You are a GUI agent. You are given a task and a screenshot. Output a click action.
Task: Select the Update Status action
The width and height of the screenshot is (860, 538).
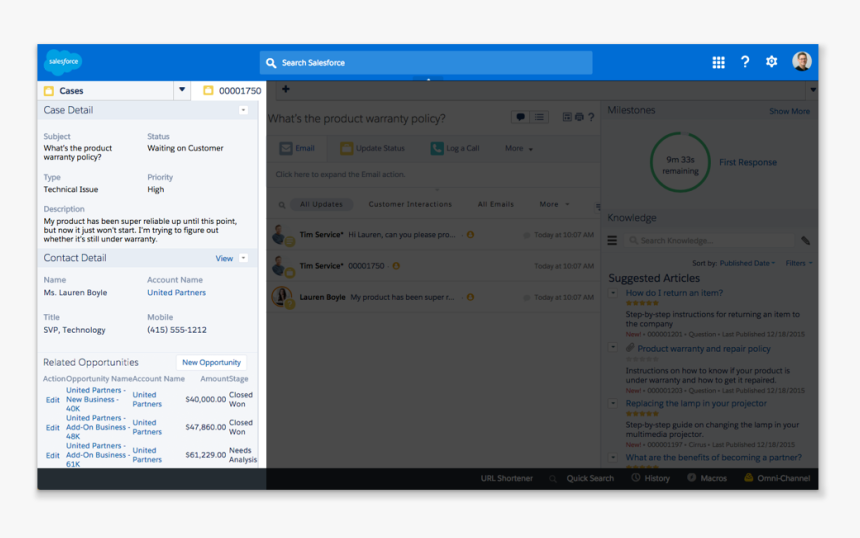click(372, 148)
